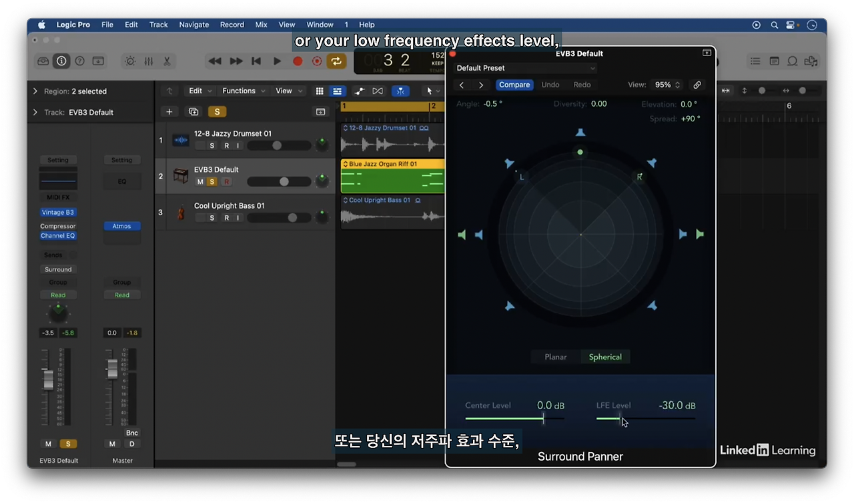This screenshot has height=504, width=854.
Task: Adjust EVB3 Default track volume slider
Action: click(279, 182)
